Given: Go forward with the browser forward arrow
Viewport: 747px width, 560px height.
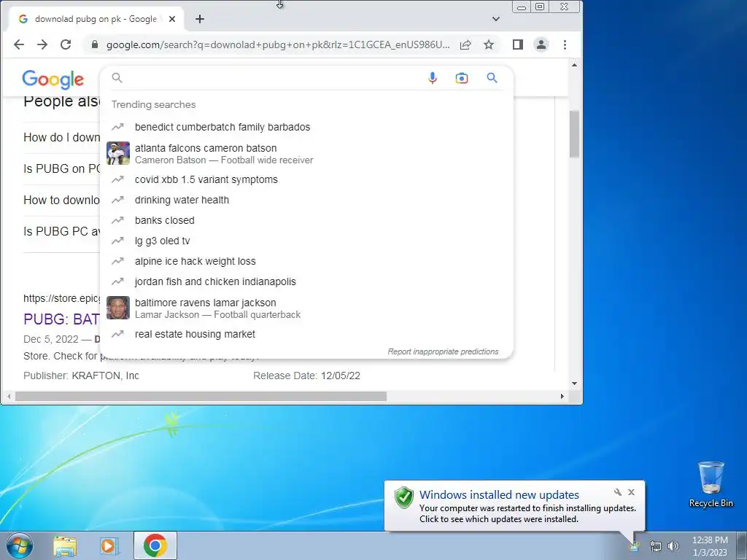Looking at the screenshot, I should (x=42, y=44).
